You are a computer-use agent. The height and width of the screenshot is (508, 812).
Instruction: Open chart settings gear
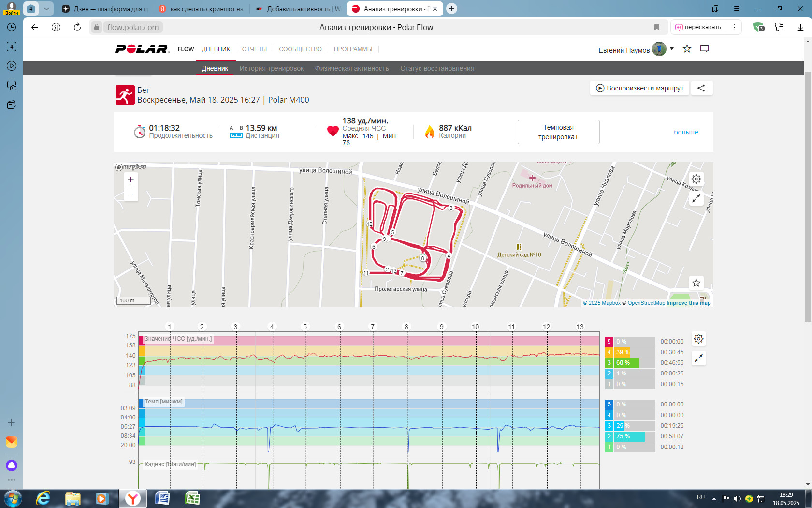click(x=698, y=339)
